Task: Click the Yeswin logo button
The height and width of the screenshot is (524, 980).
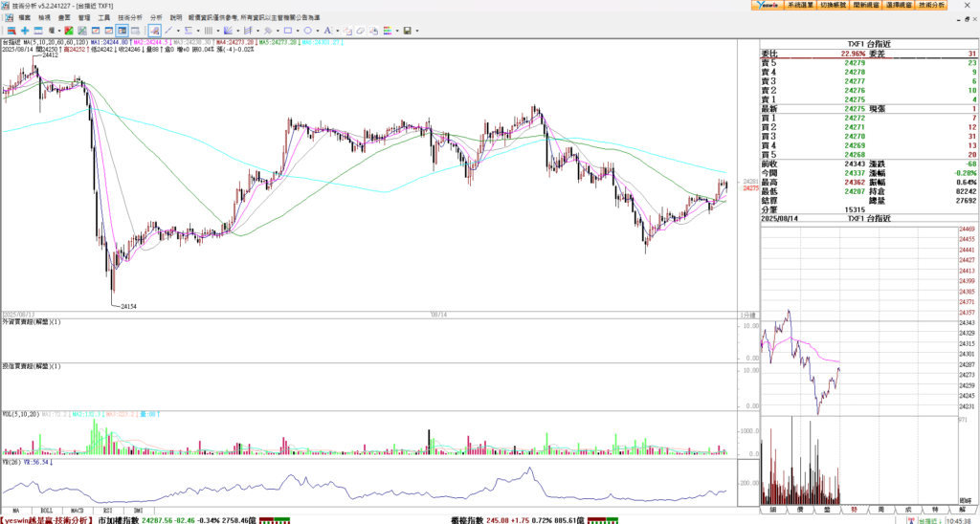Action: [x=766, y=6]
